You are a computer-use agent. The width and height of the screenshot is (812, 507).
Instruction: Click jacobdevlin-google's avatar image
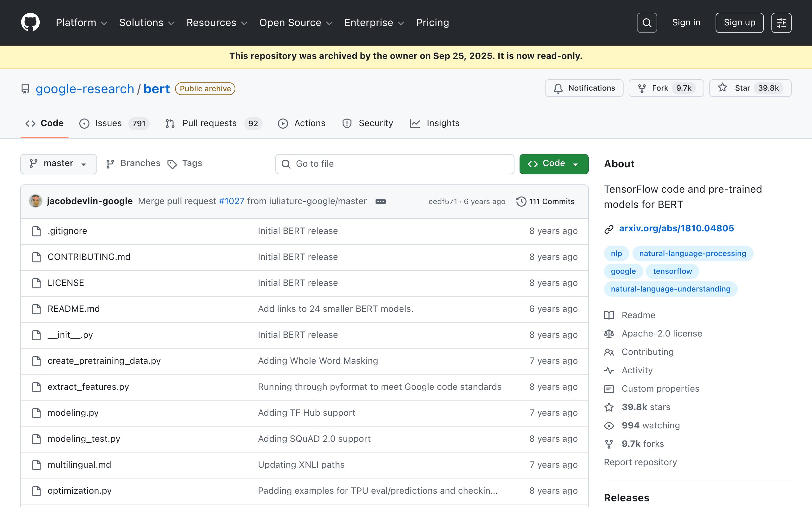pos(35,201)
